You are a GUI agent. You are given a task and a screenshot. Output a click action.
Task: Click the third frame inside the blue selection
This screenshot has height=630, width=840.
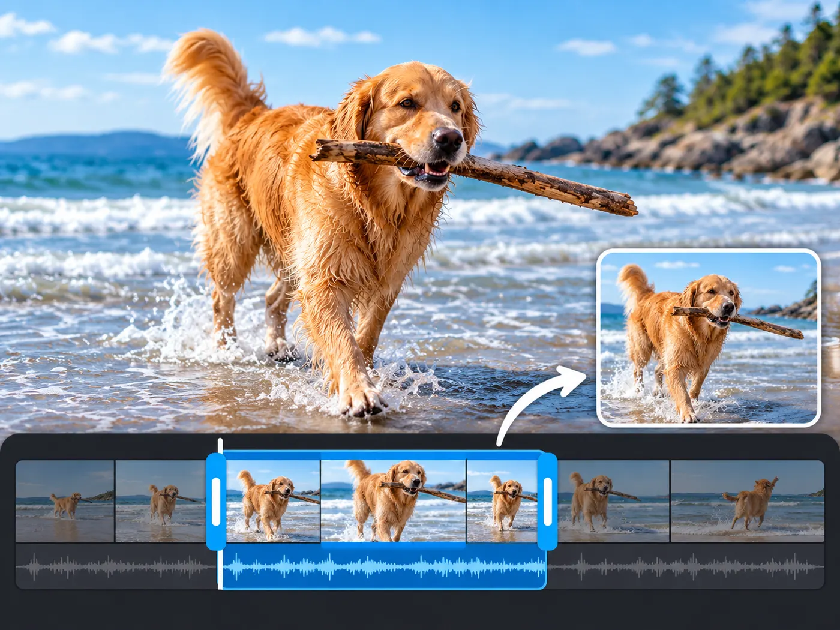(502, 501)
